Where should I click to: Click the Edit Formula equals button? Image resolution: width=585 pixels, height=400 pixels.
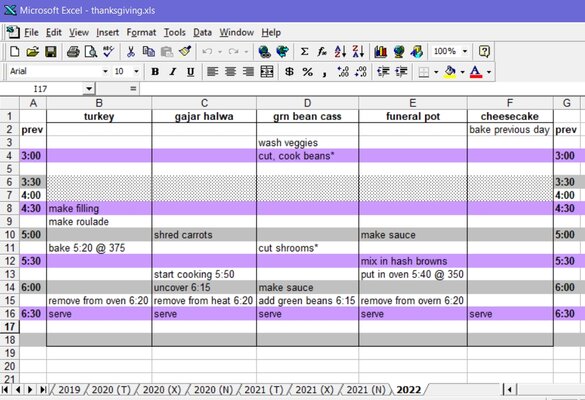point(133,89)
